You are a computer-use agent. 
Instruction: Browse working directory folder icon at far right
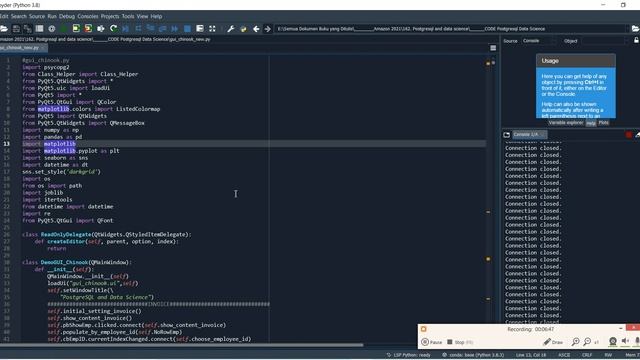click(636, 29)
